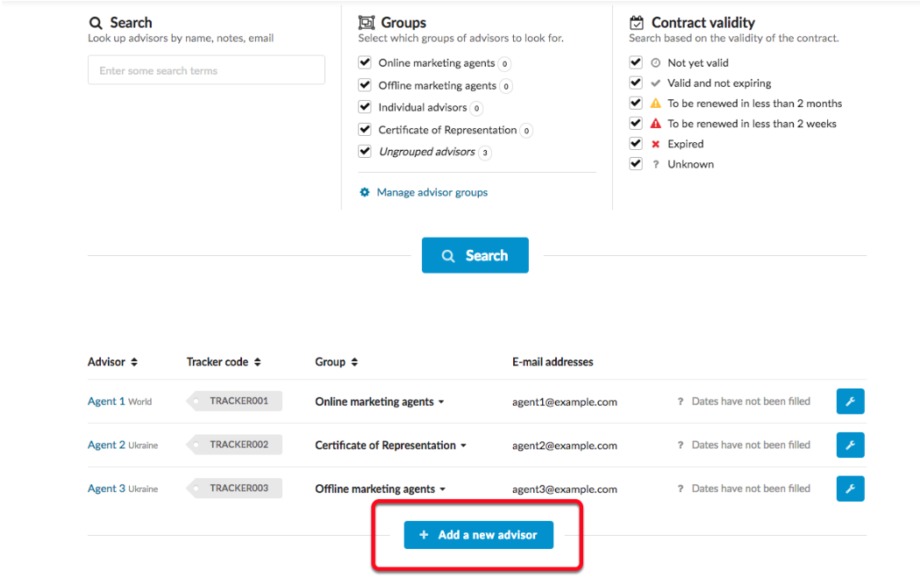Click the wrench icon for Agent 3

[850, 489]
